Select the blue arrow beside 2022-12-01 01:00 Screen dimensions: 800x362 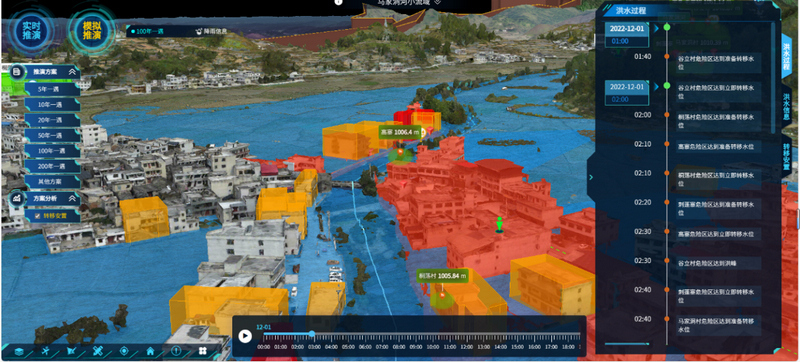pyautogui.click(x=656, y=28)
